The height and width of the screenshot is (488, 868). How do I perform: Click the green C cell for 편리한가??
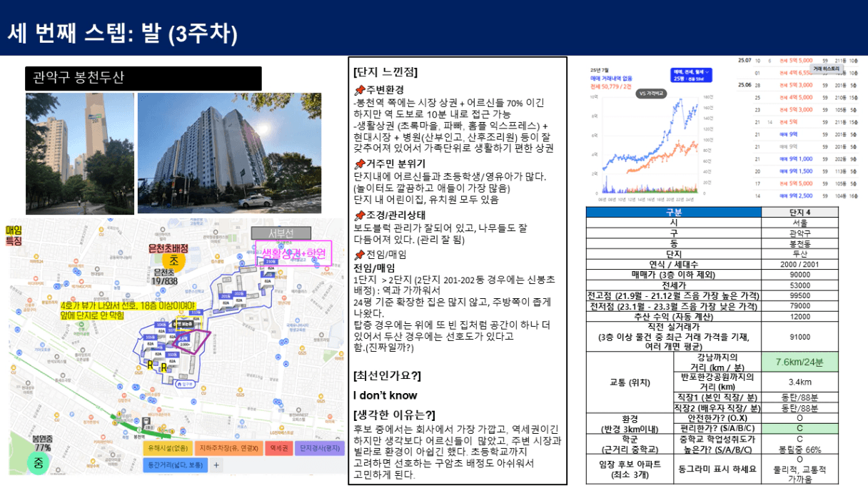[799, 429]
